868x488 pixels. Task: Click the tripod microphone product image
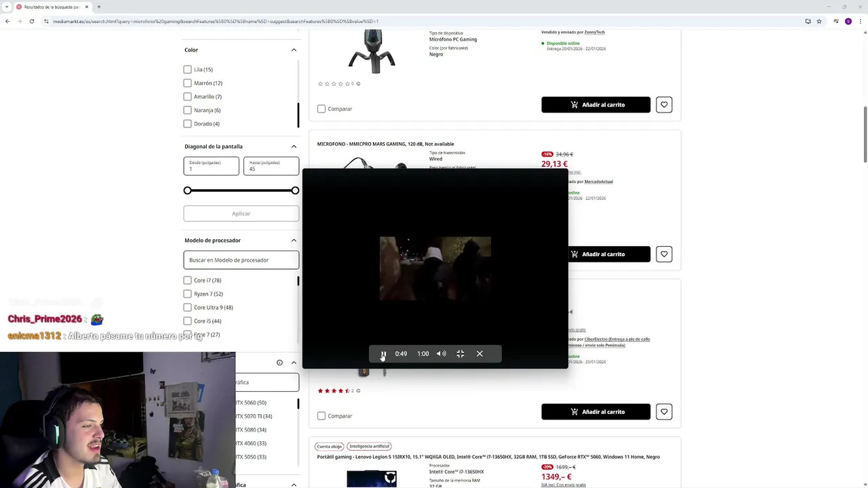click(372, 52)
